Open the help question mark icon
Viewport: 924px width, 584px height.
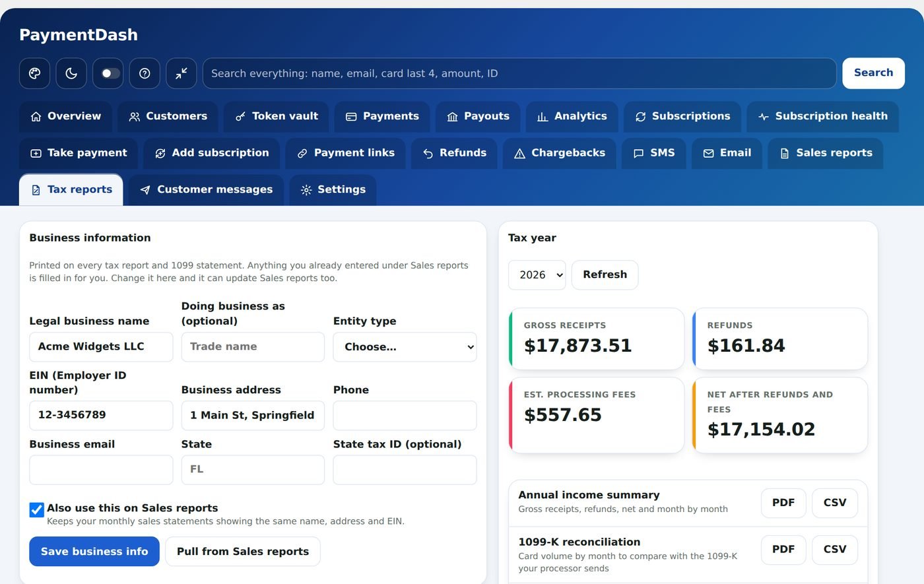145,73
